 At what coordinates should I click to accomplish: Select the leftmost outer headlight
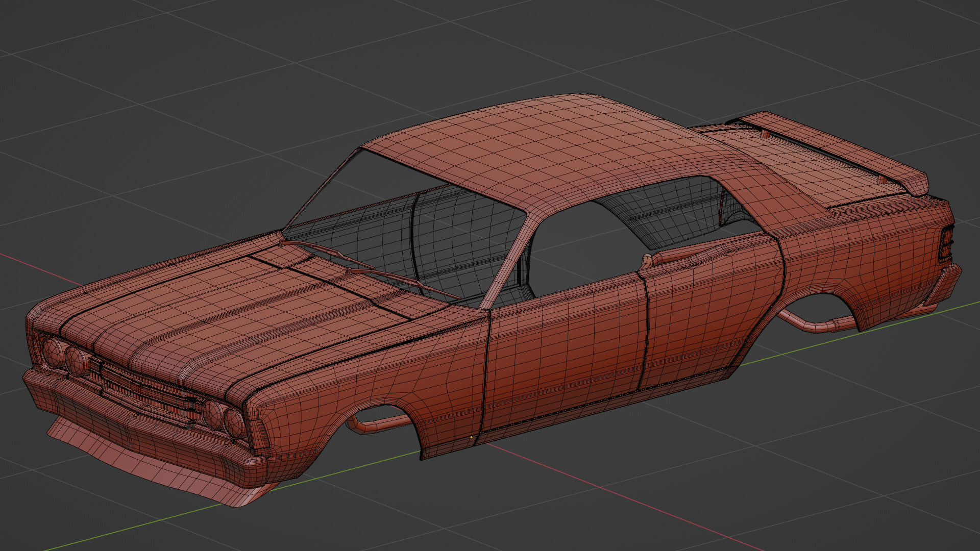coord(52,351)
